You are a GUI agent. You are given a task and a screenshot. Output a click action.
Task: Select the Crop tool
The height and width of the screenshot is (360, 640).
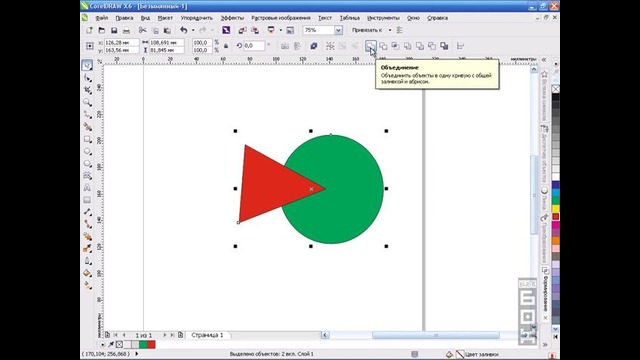tap(87, 90)
